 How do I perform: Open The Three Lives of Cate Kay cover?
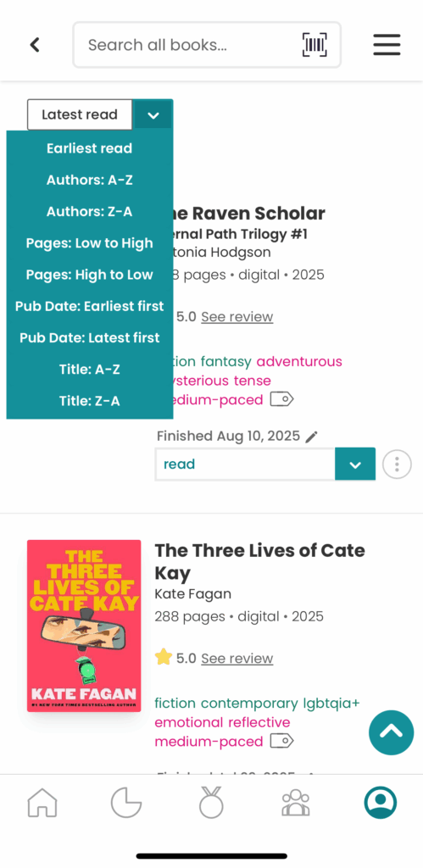click(x=84, y=626)
